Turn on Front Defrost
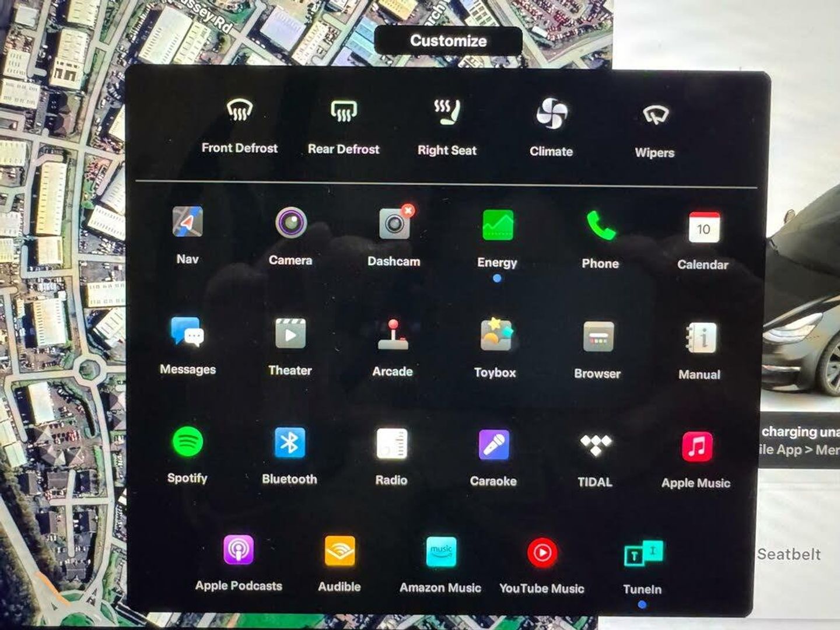Screen dimensions: 840x630 [x=239, y=125]
